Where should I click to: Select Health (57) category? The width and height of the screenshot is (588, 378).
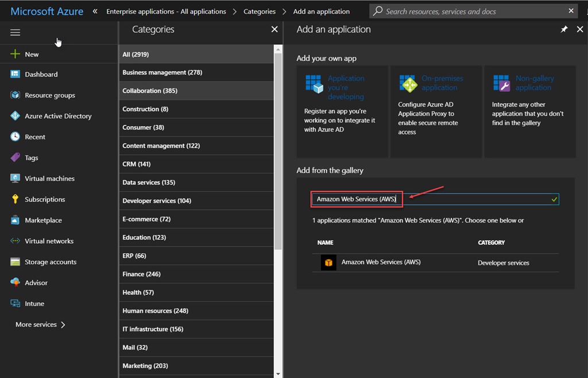pyautogui.click(x=196, y=293)
